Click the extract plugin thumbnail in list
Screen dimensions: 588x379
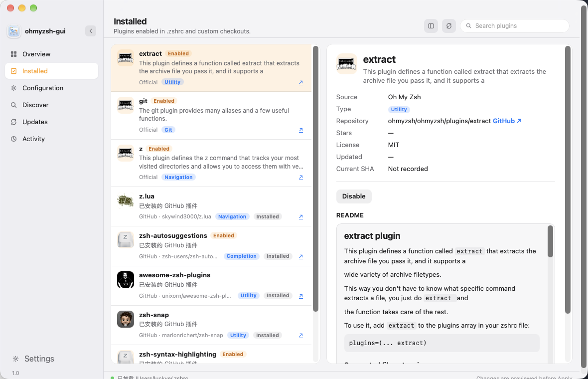[125, 58]
